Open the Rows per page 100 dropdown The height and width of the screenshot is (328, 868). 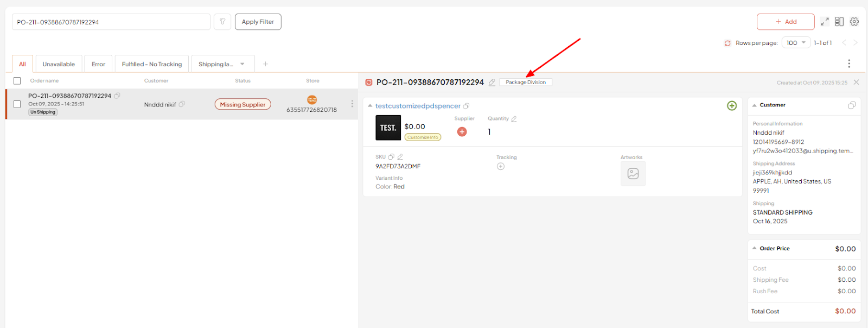(x=796, y=43)
